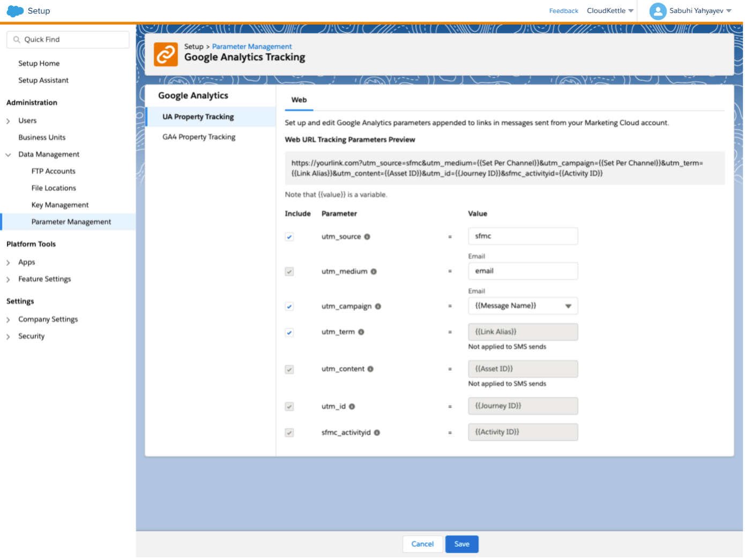745x560 pixels.
Task: Open Setup Assistant
Action: pos(43,80)
